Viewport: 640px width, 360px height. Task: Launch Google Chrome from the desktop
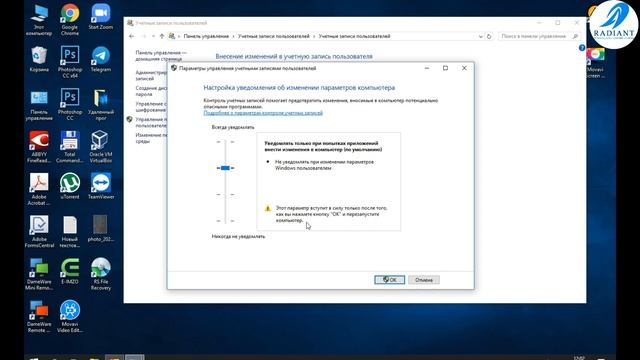click(x=70, y=20)
